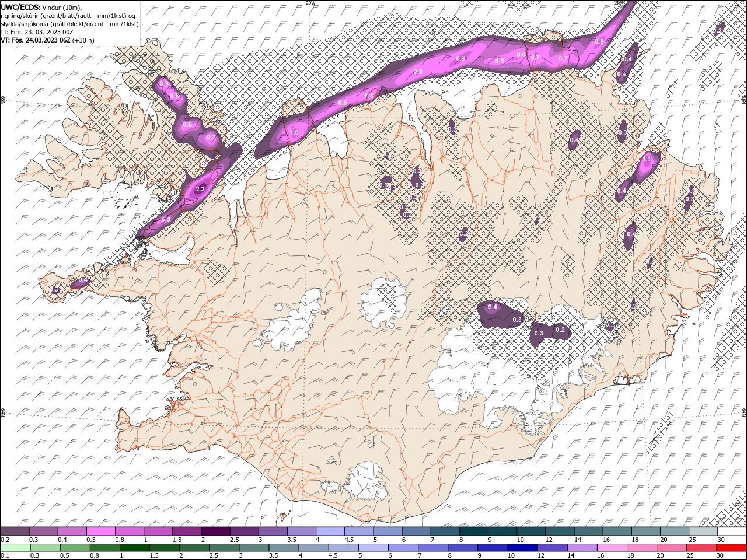The width and height of the screenshot is (747, 560).
Task: Select the 'IT: Fim. 23. 03. 2023 00Z' line
Action: pyautogui.click(x=37, y=32)
